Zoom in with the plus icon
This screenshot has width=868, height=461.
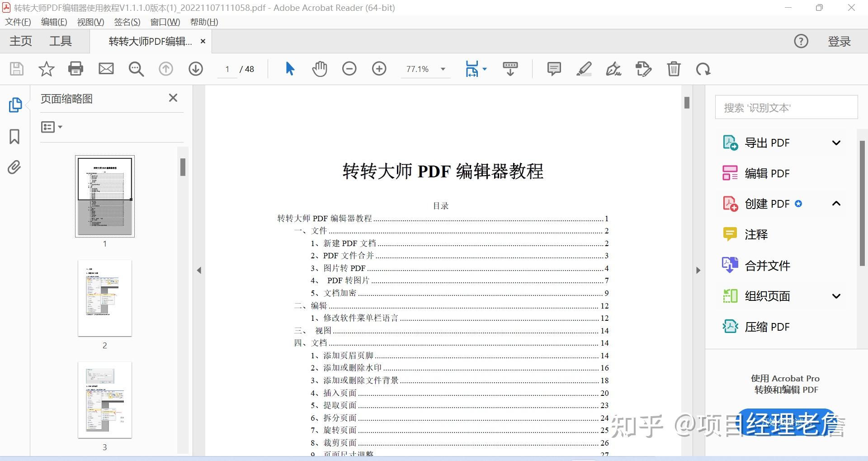click(379, 69)
